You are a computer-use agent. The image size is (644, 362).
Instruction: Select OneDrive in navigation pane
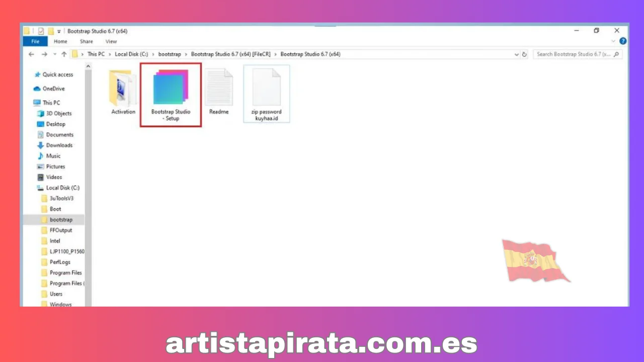tap(49, 88)
